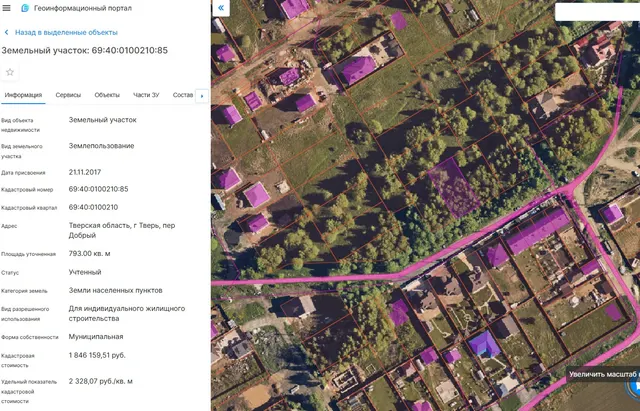Select the Вид объекта недвижимости label
This screenshot has width=640, height=411.
tap(20, 125)
